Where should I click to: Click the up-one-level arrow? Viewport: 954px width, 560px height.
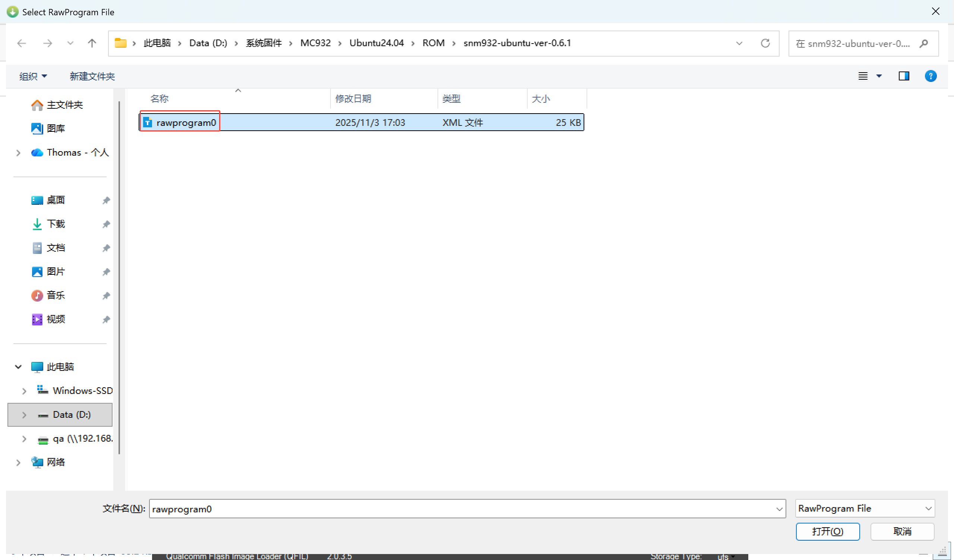click(x=92, y=43)
